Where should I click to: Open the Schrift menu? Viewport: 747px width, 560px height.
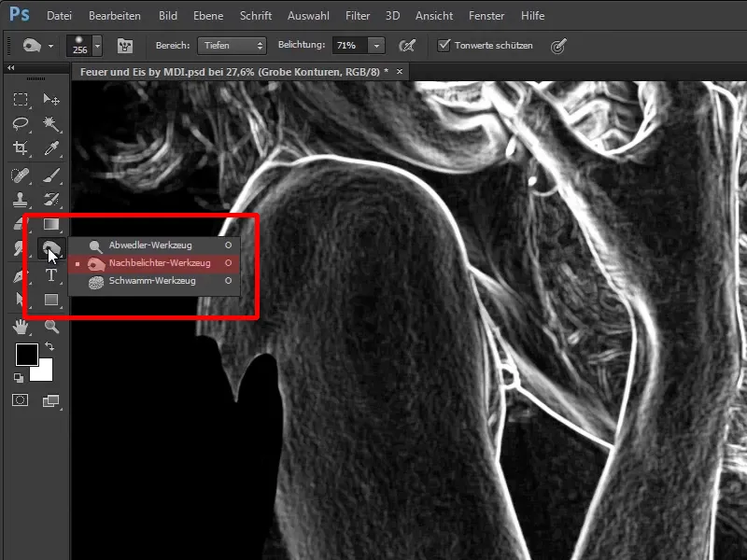255,16
